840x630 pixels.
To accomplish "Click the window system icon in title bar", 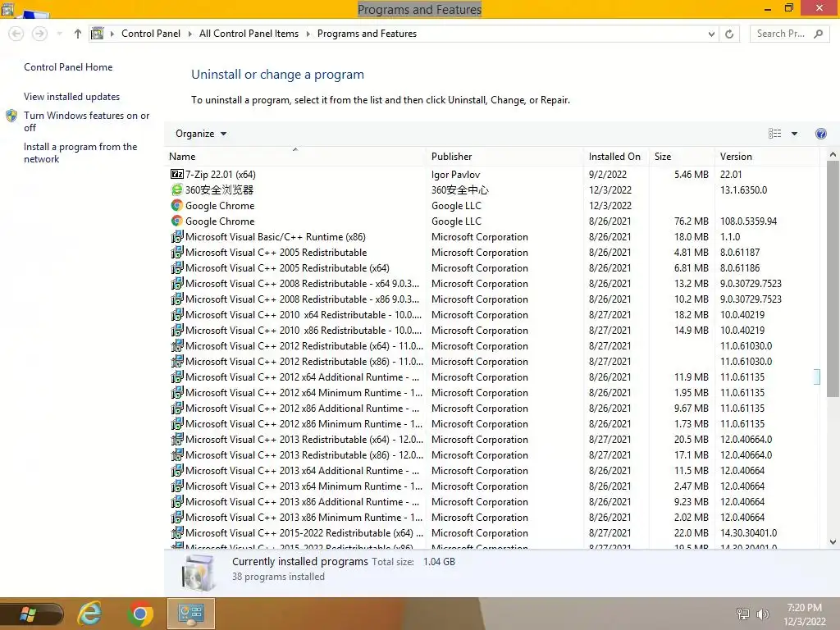I will point(7,8).
